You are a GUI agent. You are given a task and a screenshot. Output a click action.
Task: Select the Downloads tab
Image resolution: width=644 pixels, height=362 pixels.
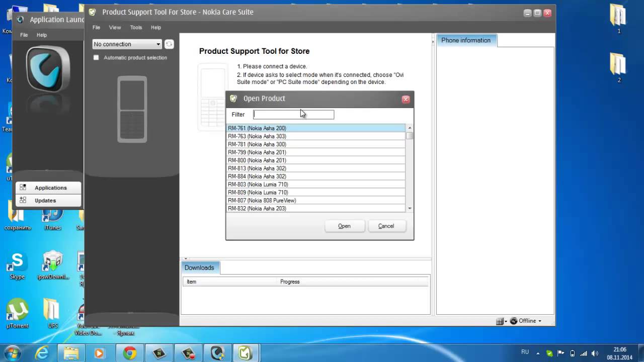200,267
